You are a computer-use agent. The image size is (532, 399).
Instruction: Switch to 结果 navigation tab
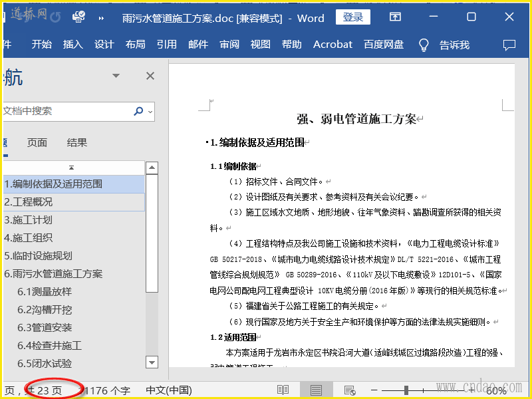pyautogui.click(x=77, y=142)
